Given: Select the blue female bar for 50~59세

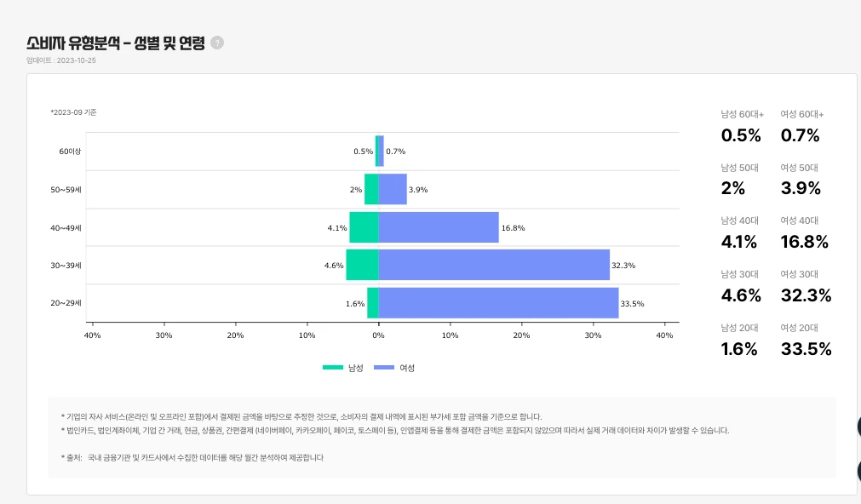Looking at the screenshot, I should [393, 189].
